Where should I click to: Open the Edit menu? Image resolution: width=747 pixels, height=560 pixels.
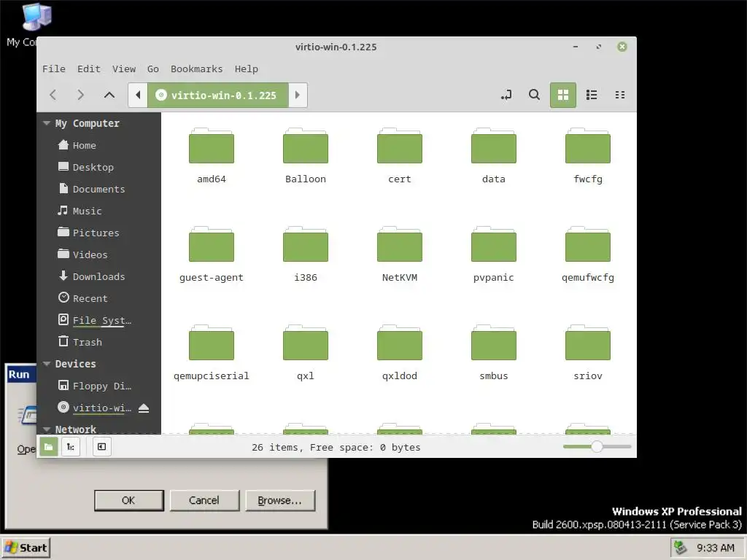(89, 69)
